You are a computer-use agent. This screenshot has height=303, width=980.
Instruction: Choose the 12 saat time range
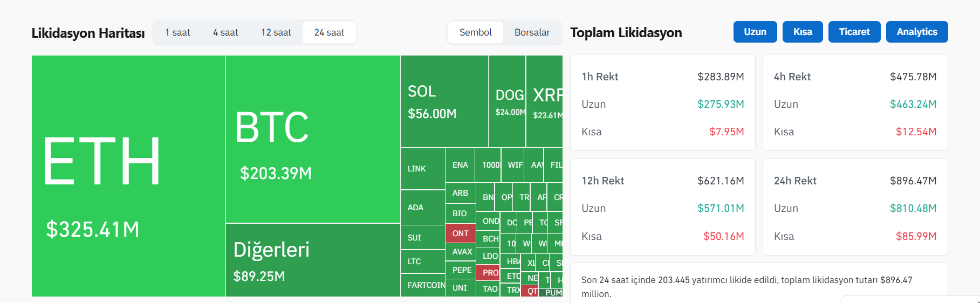click(x=276, y=32)
